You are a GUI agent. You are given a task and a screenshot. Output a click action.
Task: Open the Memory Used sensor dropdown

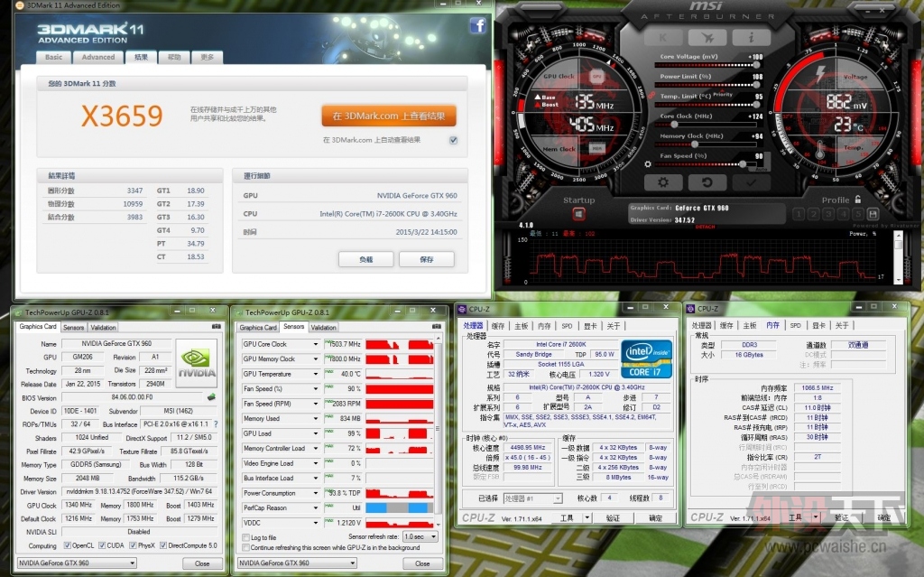[316, 418]
